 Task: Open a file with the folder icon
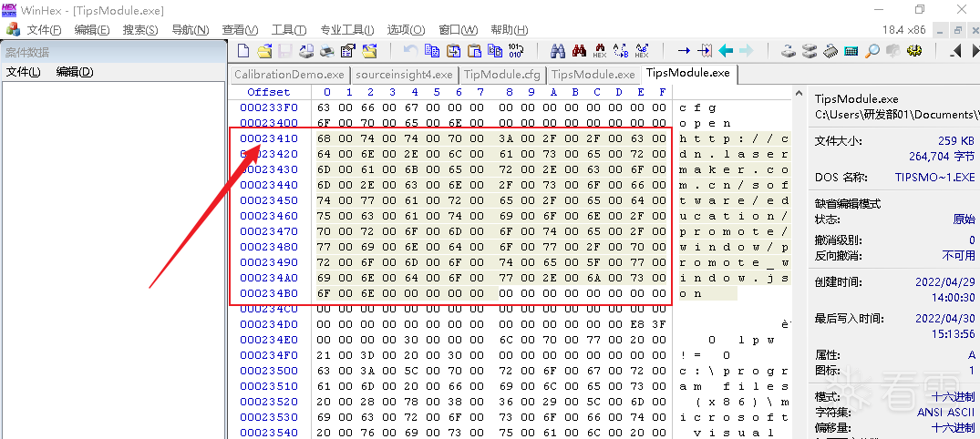(x=265, y=51)
